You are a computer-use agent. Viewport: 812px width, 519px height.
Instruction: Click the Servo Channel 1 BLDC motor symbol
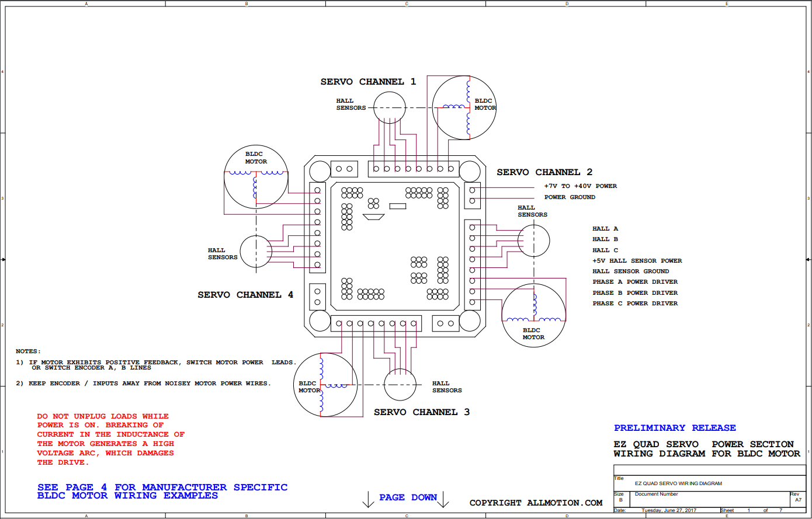point(464,107)
